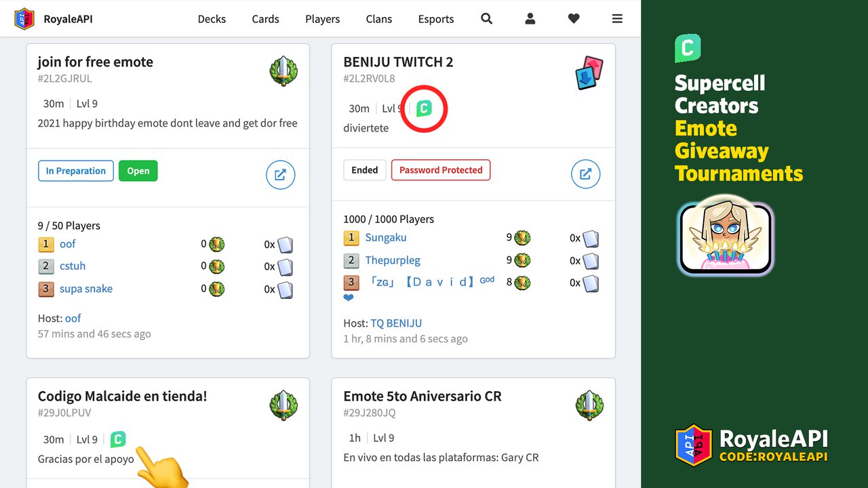Open the Sungaku player profile
Viewport: 868px width, 488px height.
pos(386,238)
